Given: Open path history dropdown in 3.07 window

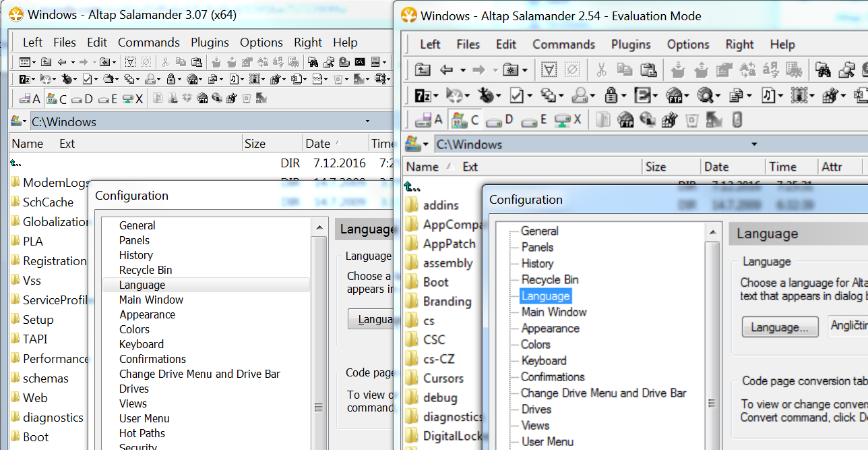Looking at the screenshot, I should [x=367, y=121].
